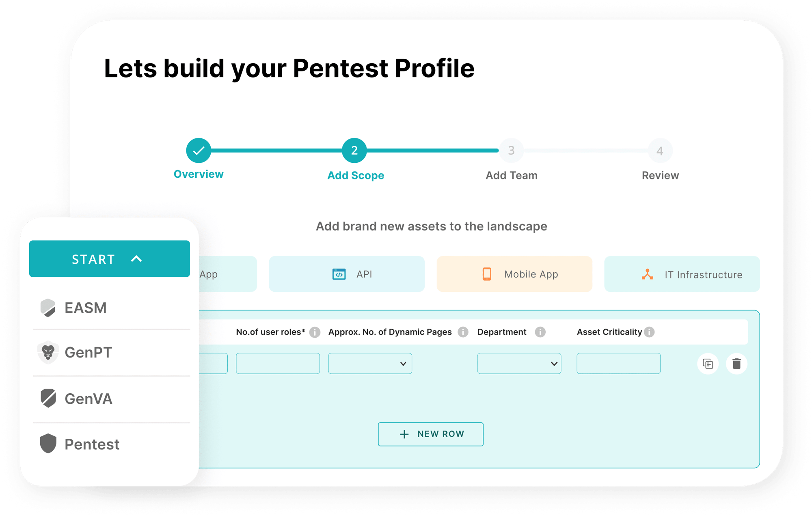Click the GenPT lion icon
This screenshot has width=812, height=515.
(x=48, y=352)
